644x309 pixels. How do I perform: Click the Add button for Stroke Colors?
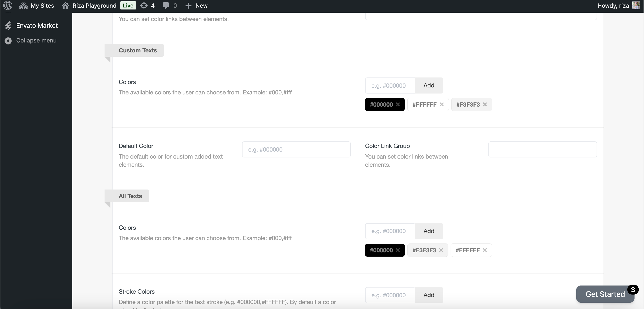pos(429,295)
